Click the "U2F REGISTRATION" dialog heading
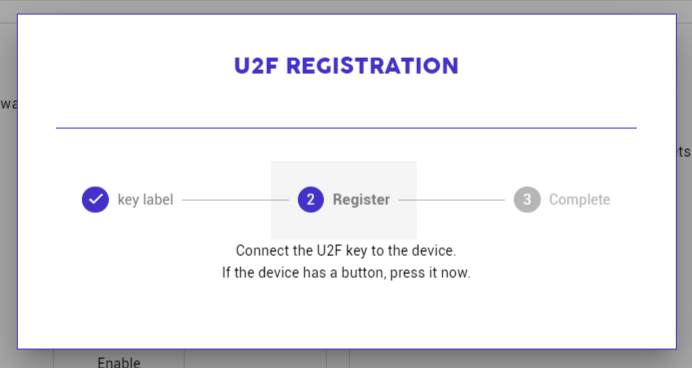The height and width of the screenshot is (368, 692). click(x=346, y=66)
